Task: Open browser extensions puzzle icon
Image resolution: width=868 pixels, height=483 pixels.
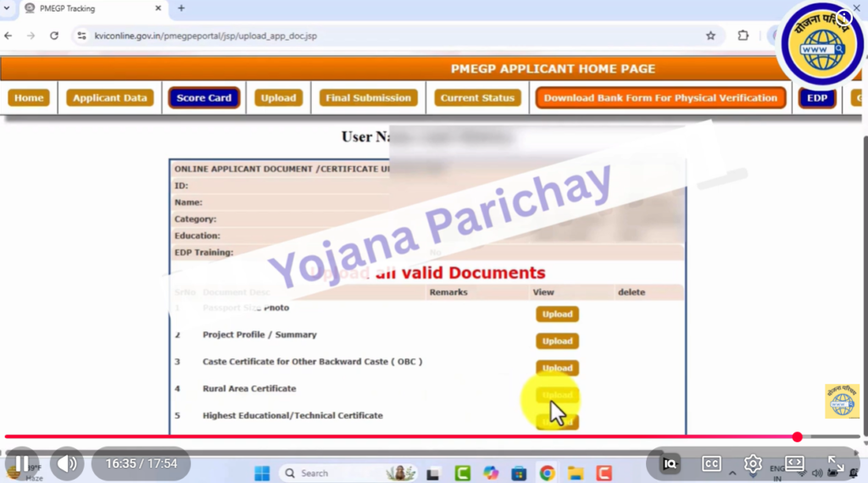Action: pyautogui.click(x=743, y=36)
